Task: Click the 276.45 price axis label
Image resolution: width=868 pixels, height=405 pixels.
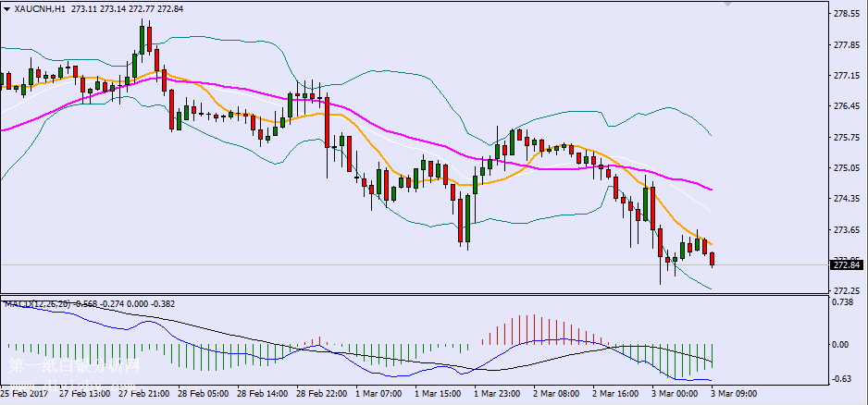Action: click(x=845, y=107)
